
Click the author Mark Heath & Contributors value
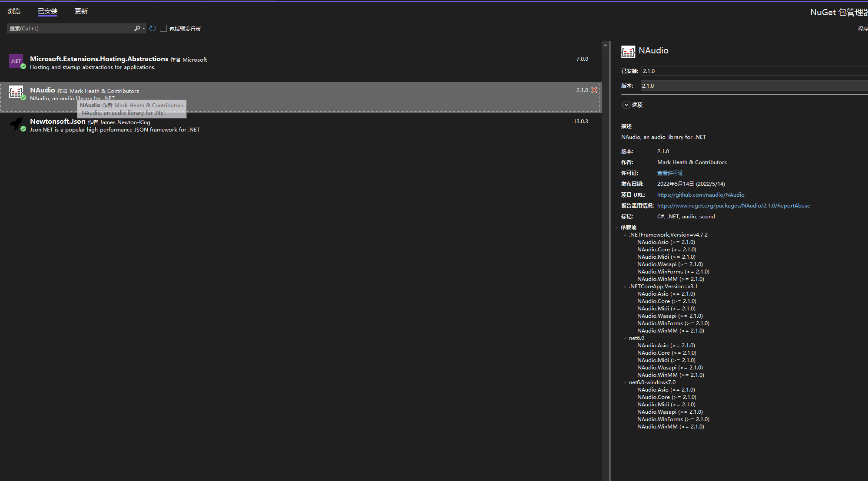(692, 162)
